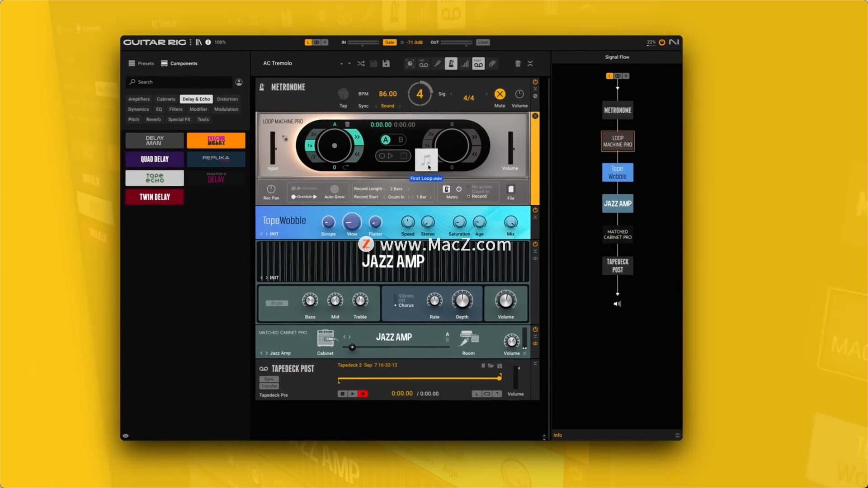
Task: Click next preset arrow on TapeWobble INIT
Action: point(267,234)
